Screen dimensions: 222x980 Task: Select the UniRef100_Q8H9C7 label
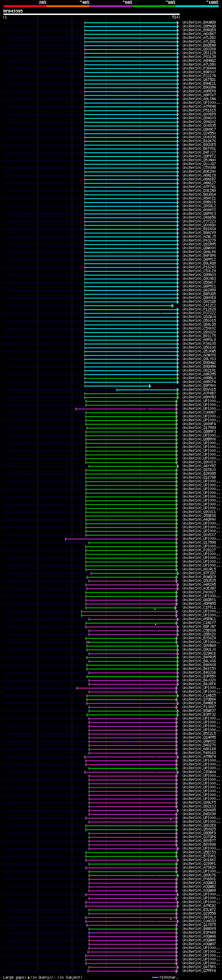tap(199, 129)
